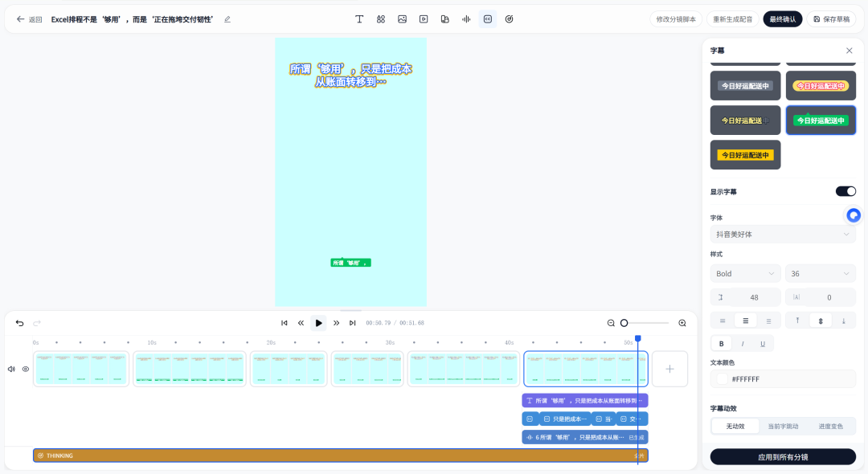
Task: Select the 无动效 animation tab
Action: pyautogui.click(x=735, y=427)
